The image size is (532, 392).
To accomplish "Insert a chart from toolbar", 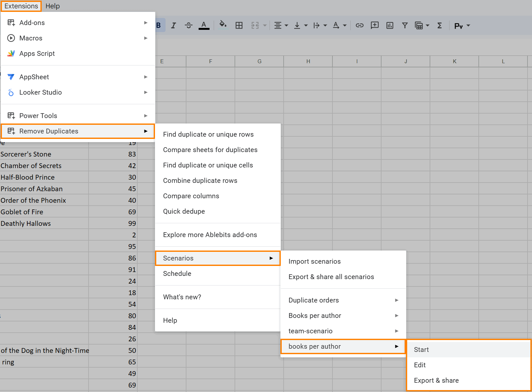I will [x=390, y=25].
